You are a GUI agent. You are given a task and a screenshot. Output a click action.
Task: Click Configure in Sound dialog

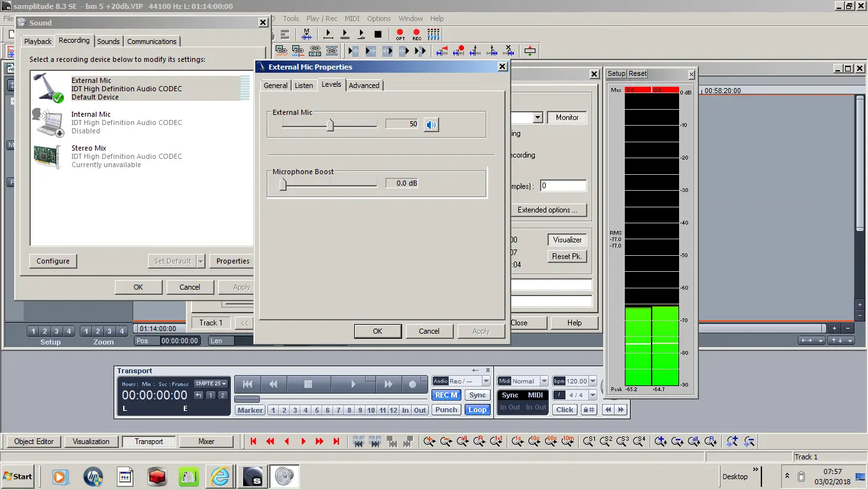point(53,261)
